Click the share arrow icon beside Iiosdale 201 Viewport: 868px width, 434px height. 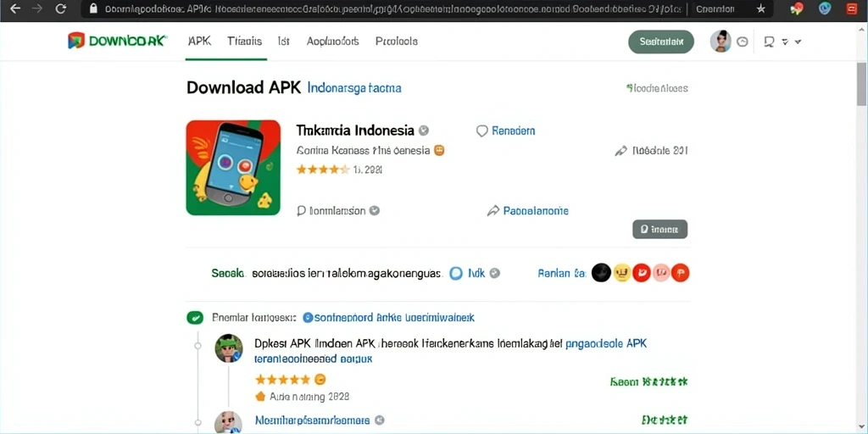620,151
